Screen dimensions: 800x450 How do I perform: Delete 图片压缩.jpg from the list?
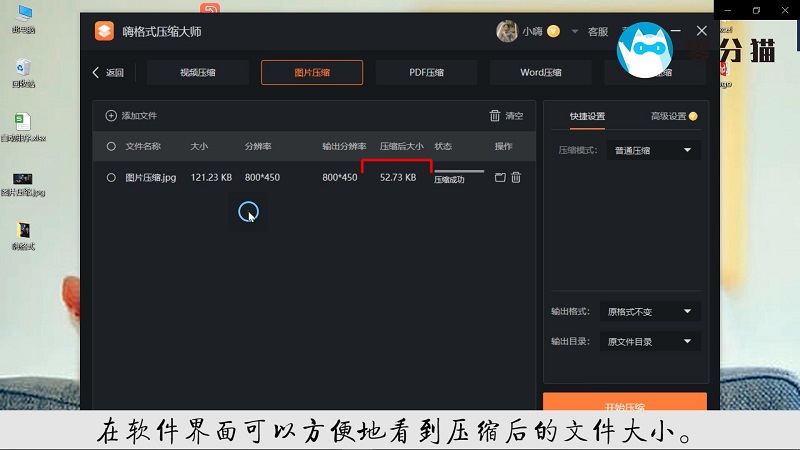(516, 178)
